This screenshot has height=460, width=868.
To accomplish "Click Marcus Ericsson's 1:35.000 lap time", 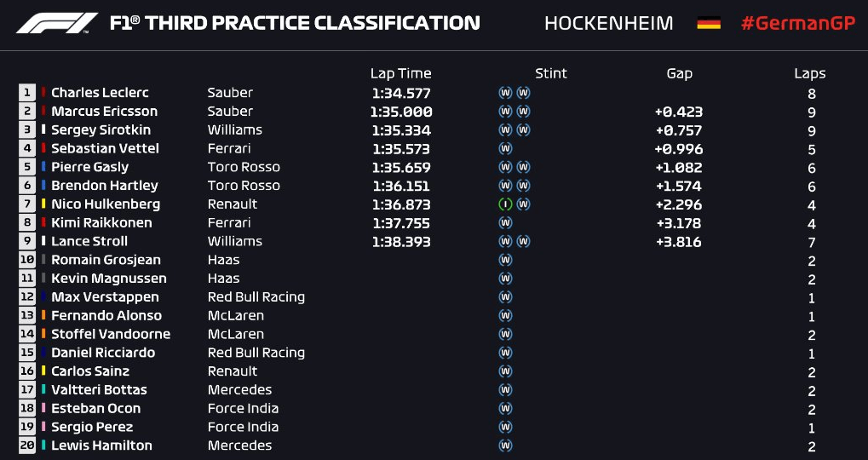I will [x=401, y=112].
